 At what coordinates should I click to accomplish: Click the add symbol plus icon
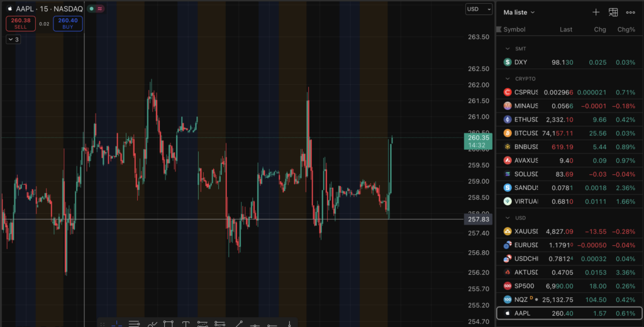[x=596, y=12]
